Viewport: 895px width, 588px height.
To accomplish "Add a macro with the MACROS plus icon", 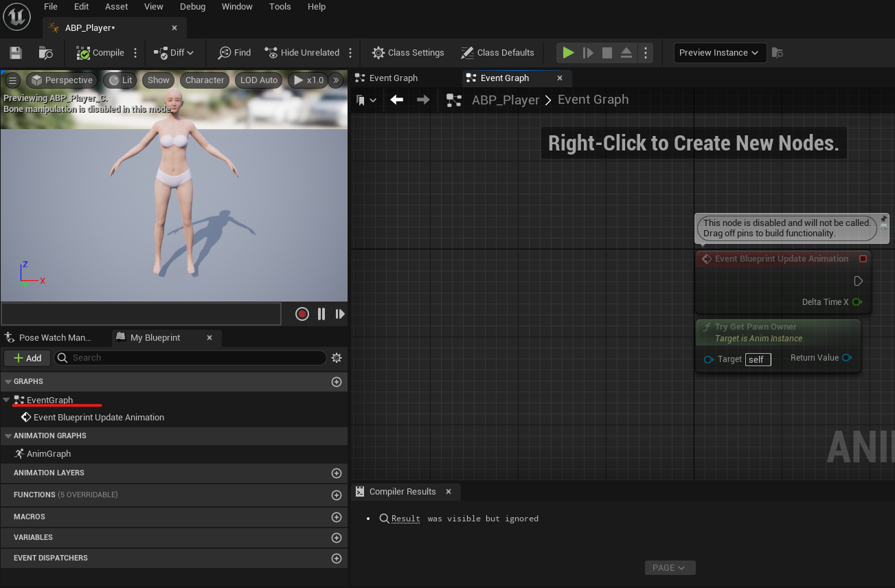I will (x=337, y=517).
